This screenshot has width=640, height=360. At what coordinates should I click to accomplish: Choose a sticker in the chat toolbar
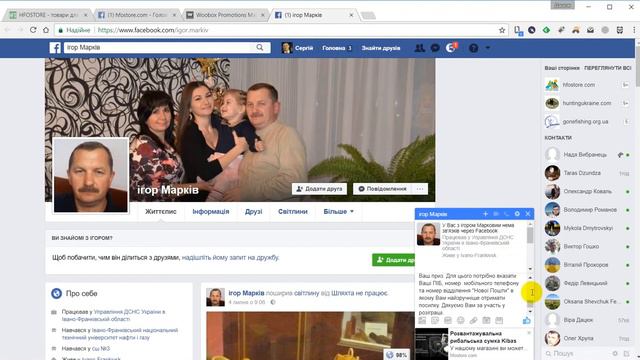coord(435,320)
